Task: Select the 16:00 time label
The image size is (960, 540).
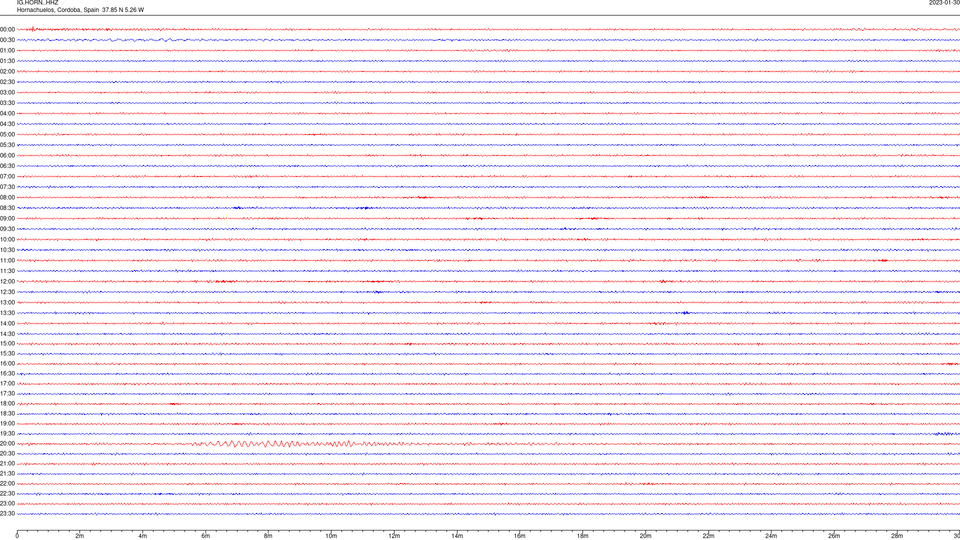Action: 7,364
